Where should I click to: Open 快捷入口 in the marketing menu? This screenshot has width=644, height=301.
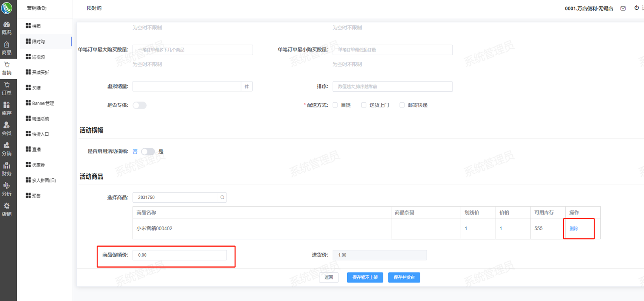[46, 134]
